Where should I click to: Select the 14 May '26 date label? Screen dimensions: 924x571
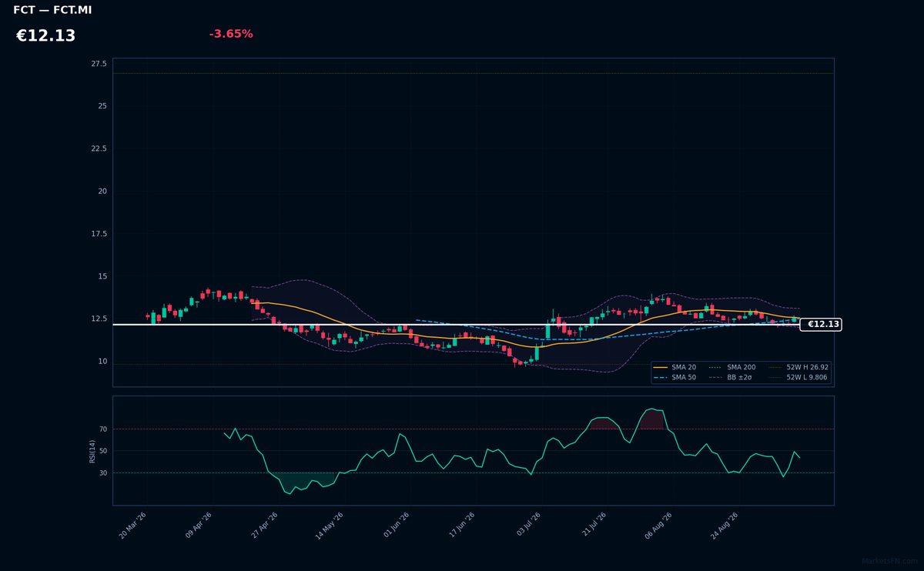tap(329, 526)
